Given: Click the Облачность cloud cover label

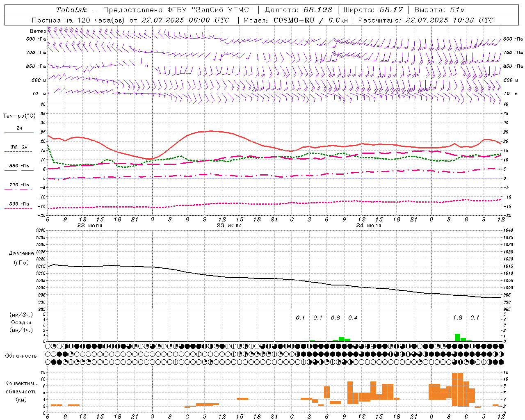Looking at the screenshot, I should [21, 356].
